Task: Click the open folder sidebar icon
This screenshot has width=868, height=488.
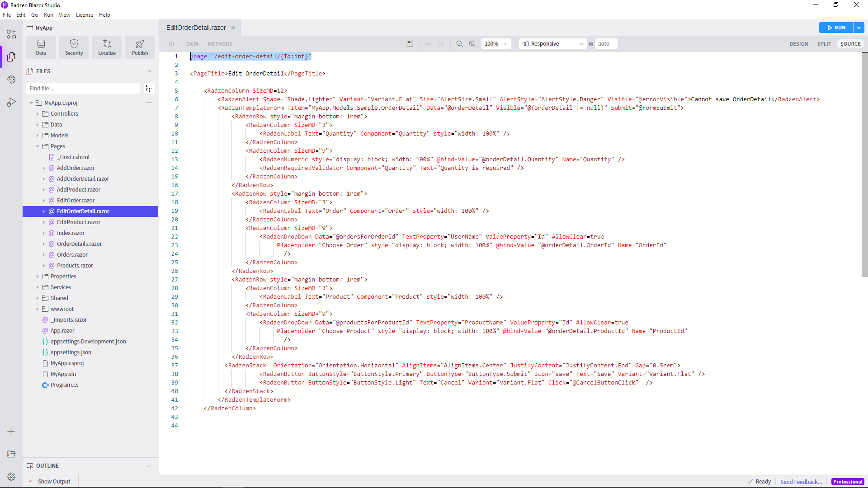Action: tap(11, 454)
